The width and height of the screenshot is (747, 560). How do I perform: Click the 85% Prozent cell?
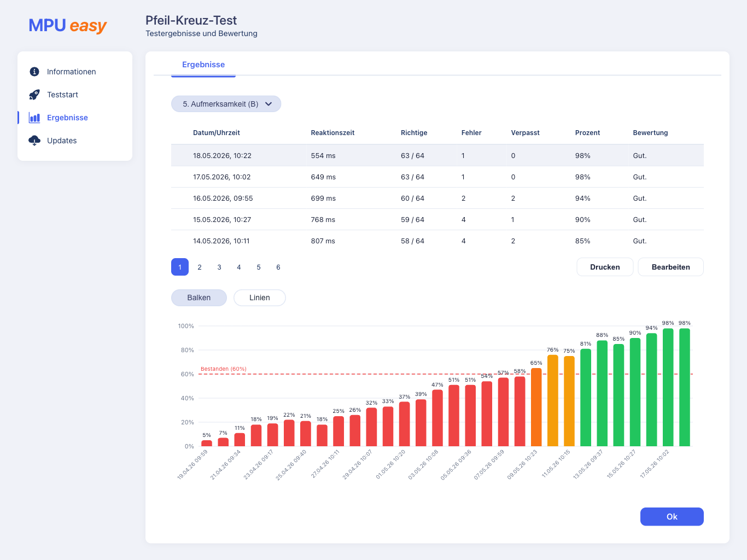582,241
